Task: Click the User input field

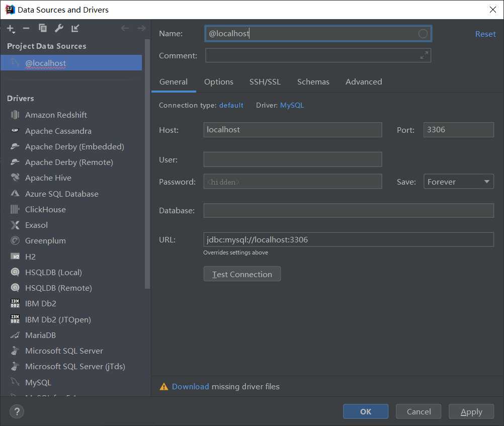Action: pyautogui.click(x=293, y=159)
